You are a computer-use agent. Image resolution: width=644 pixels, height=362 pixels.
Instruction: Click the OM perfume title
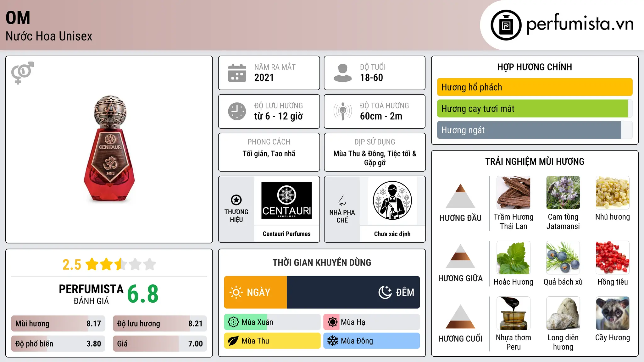coord(18,18)
